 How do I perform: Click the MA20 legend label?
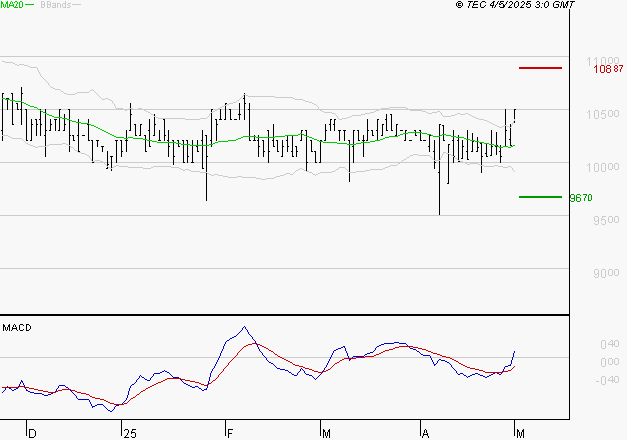tap(12, 6)
